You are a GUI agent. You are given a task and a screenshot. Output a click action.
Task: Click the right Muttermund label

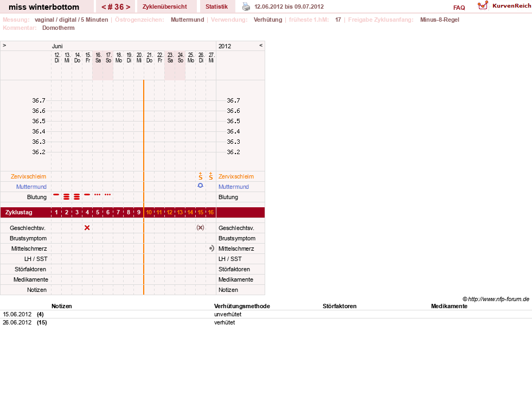coord(233,187)
